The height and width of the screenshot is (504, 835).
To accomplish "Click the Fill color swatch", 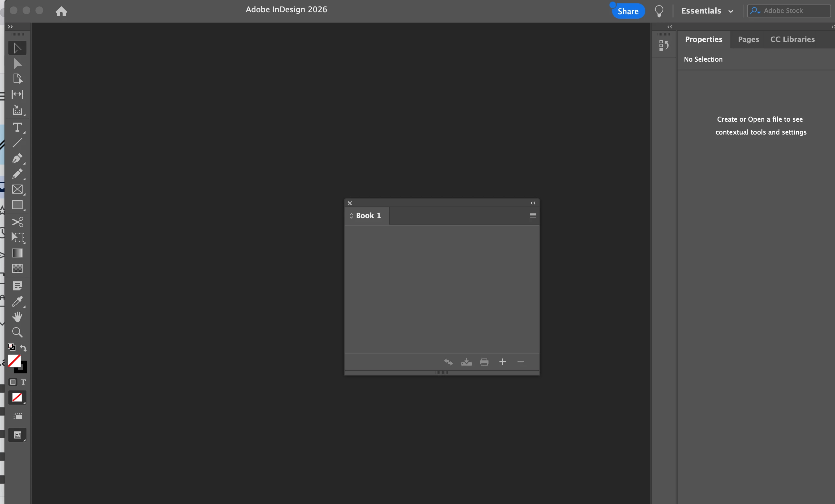I will click(14, 361).
